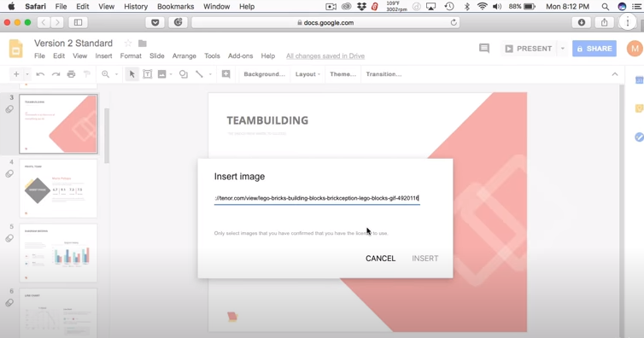Screen dimensions: 644x338
Task: Click the SHARE button
Action: click(594, 49)
